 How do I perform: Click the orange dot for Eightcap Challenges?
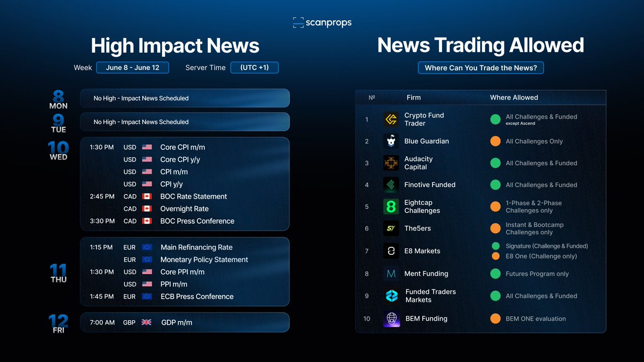tap(495, 206)
